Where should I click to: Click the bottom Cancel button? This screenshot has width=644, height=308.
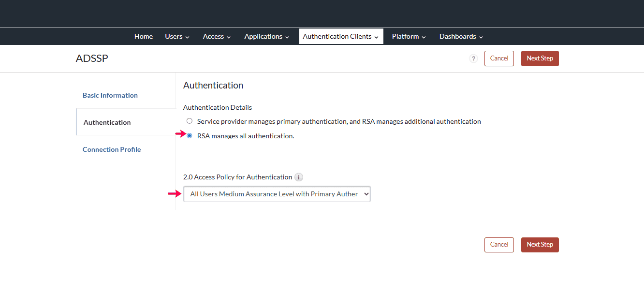tap(499, 245)
